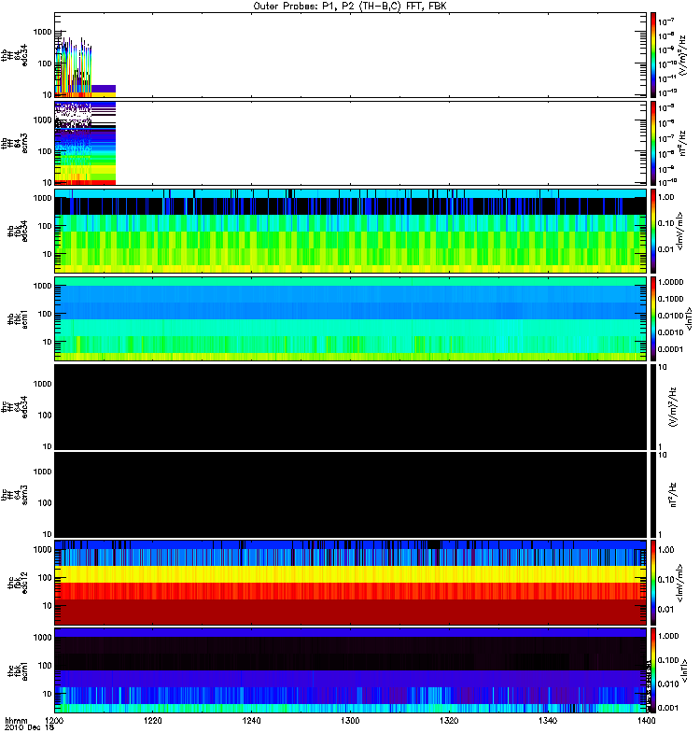This screenshot has width=700, height=747.
Task: Click the '<|mV/m|>' unit label of thc fbk edc12
Action: click(x=679, y=583)
